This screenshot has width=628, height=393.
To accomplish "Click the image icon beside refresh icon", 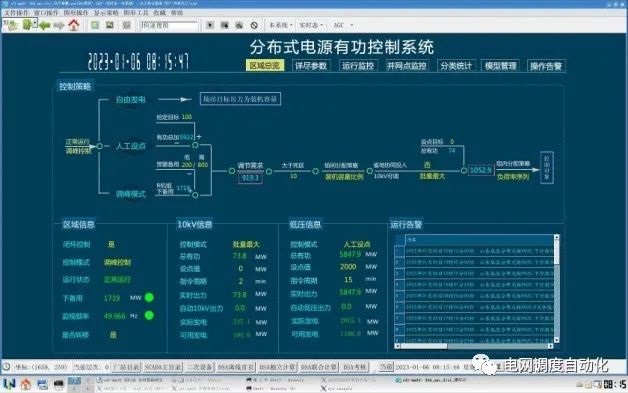I will 110,25.
